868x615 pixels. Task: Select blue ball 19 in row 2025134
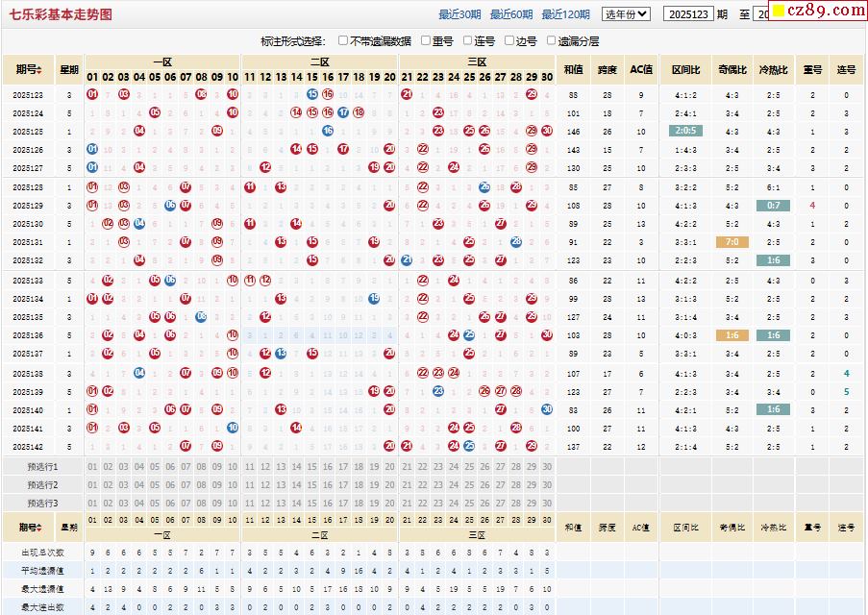374,299
